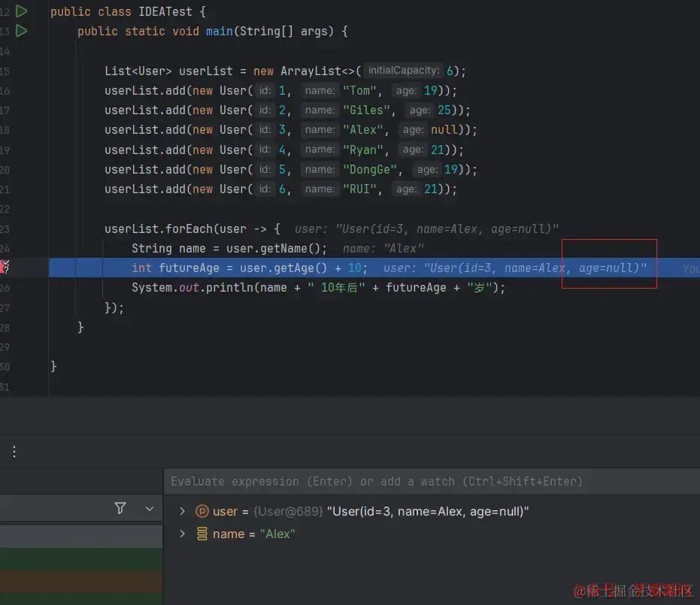Click the user property icon in variables
This screenshot has width=700, height=605.
[202, 511]
